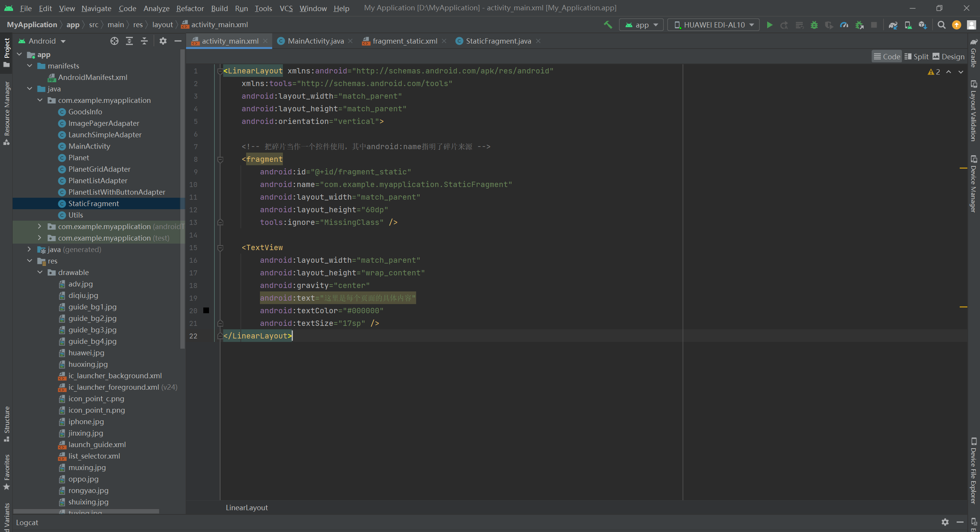The height and width of the screenshot is (532, 980).
Task: Click the Make Project hammer icon
Action: point(608,25)
